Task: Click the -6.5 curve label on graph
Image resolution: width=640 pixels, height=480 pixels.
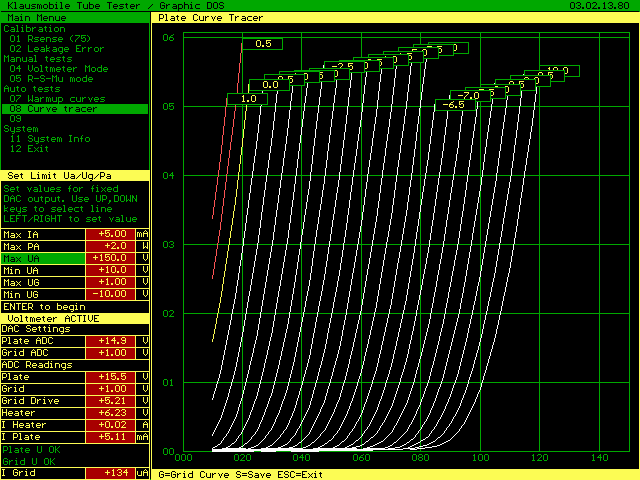Action: pos(454,104)
